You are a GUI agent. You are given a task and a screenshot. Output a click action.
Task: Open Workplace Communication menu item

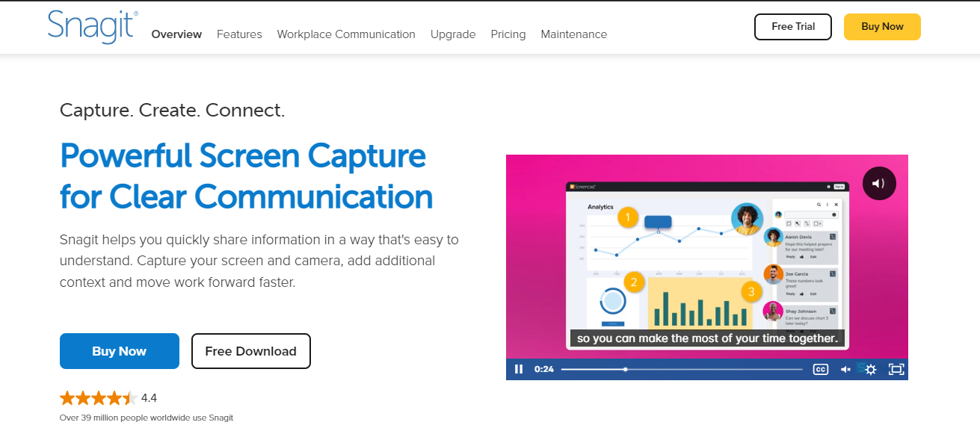tap(346, 34)
